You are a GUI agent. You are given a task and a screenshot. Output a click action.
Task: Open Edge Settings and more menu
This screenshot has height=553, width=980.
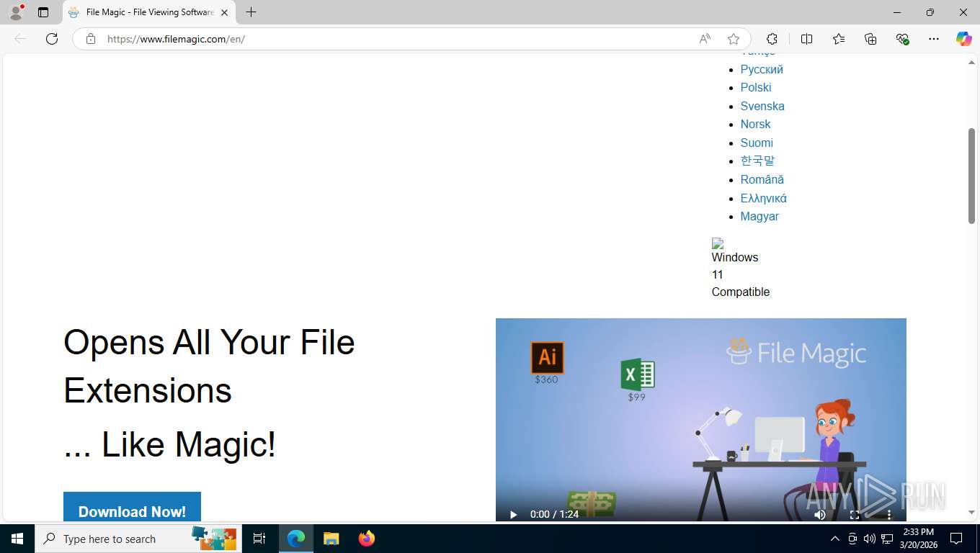pos(934,39)
